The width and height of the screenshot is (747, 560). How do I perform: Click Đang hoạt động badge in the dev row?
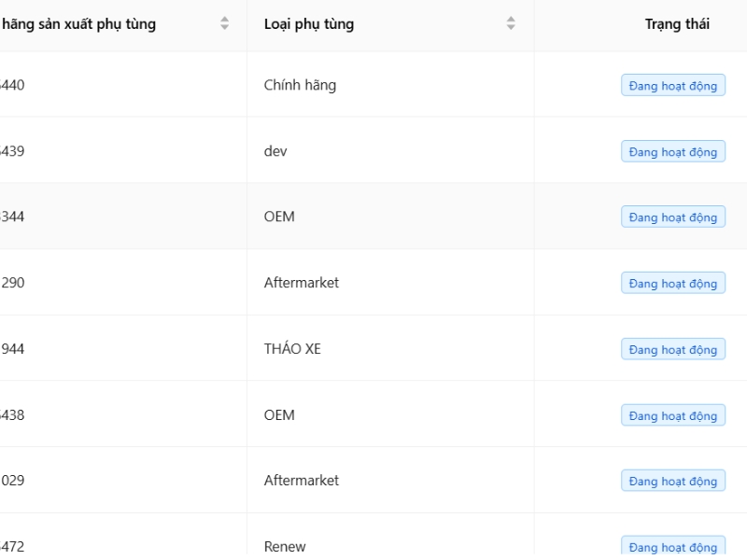[x=673, y=152]
